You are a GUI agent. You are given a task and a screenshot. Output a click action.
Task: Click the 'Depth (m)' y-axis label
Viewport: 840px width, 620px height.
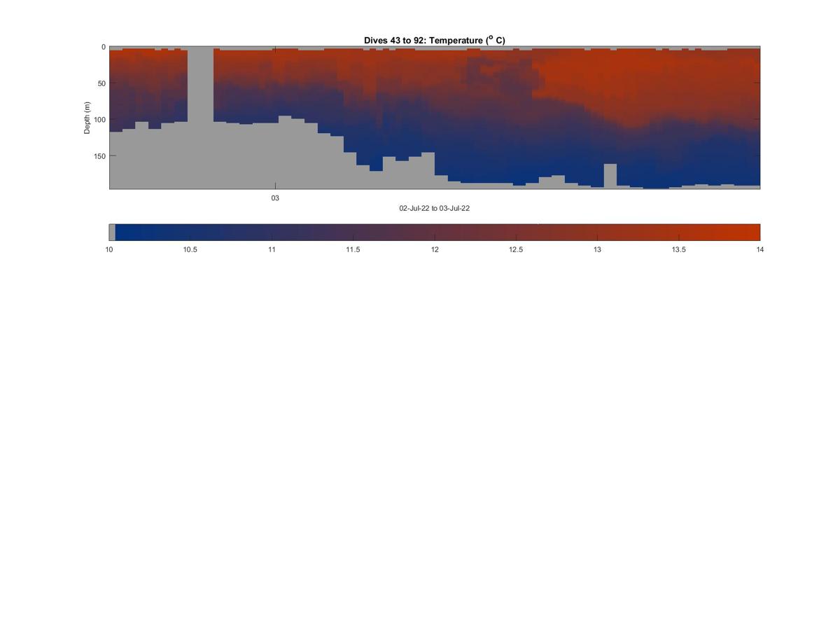point(87,118)
